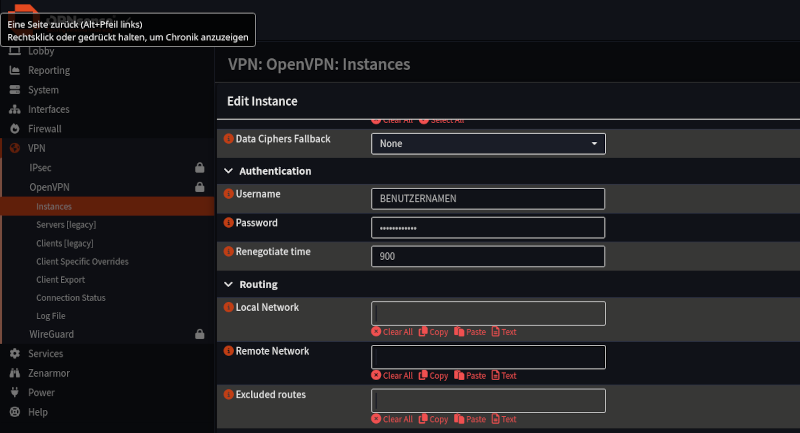Click the Remote Network input field

click(x=488, y=357)
